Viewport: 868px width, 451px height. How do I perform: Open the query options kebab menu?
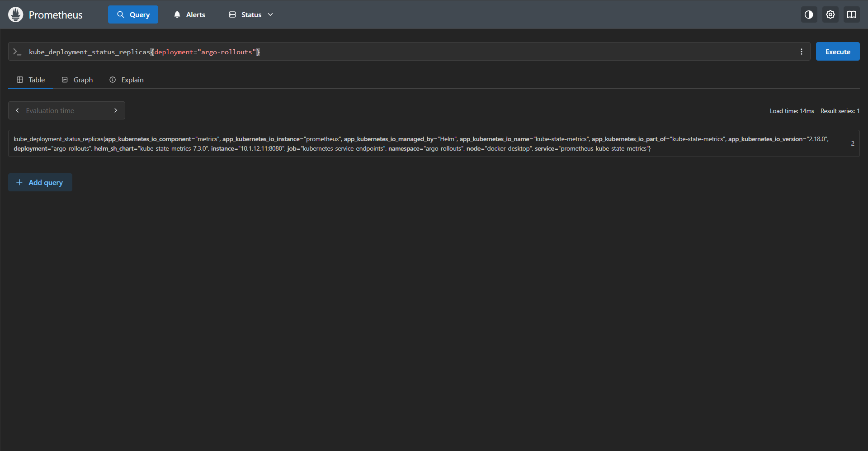click(801, 52)
